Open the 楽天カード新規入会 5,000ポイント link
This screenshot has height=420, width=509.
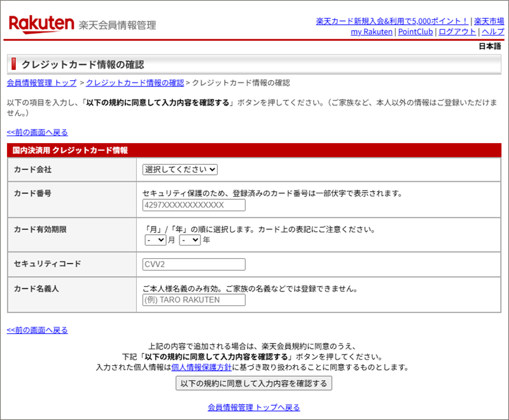point(391,21)
